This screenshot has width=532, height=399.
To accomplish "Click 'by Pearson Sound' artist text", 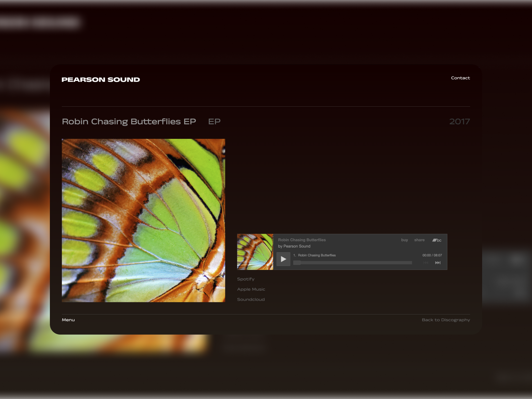I will (294, 246).
